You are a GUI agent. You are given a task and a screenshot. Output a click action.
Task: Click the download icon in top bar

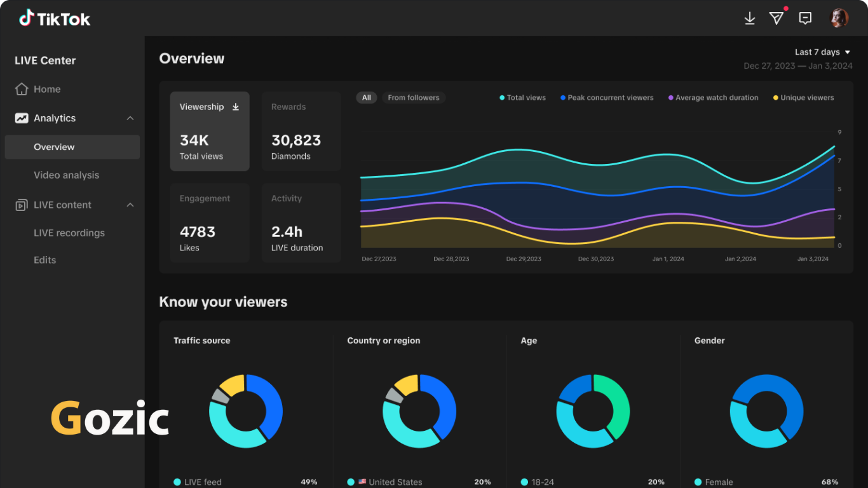750,18
